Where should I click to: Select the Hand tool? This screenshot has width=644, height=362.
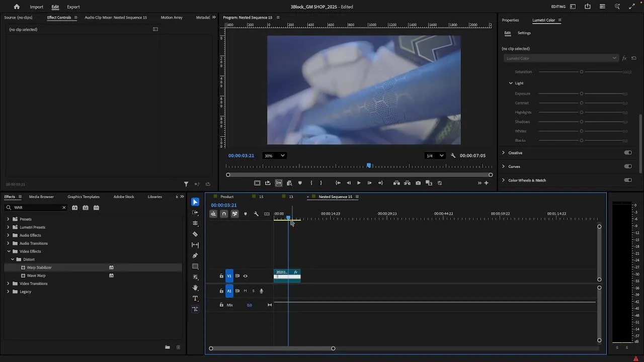(x=195, y=288)
